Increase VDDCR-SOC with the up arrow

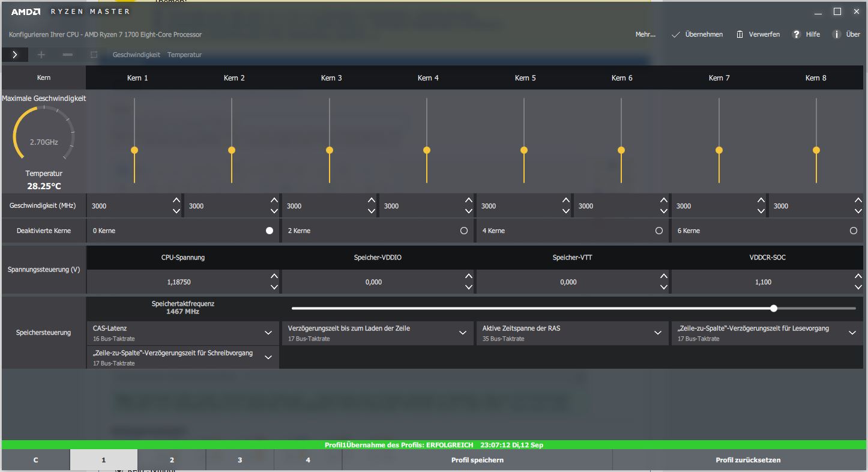coord(858,276)
